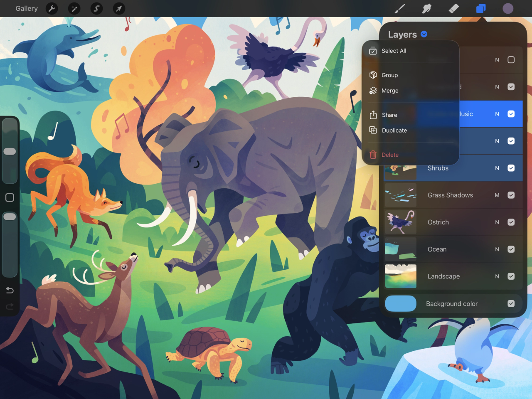This screenshot has width=532, height=399.
Task: Open the Adjustments magic wand menu
Action: click(x=74, y=8)
